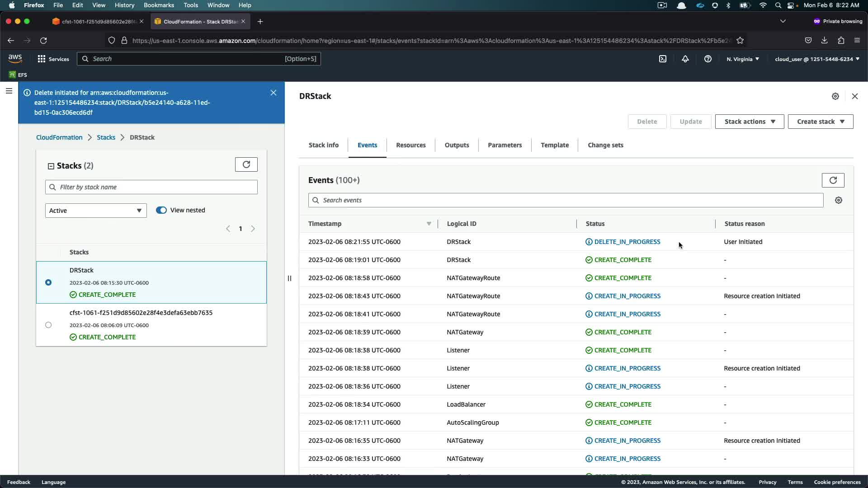Open the N. Virginia region selector
868x488 pixels.
click(743, 59)
